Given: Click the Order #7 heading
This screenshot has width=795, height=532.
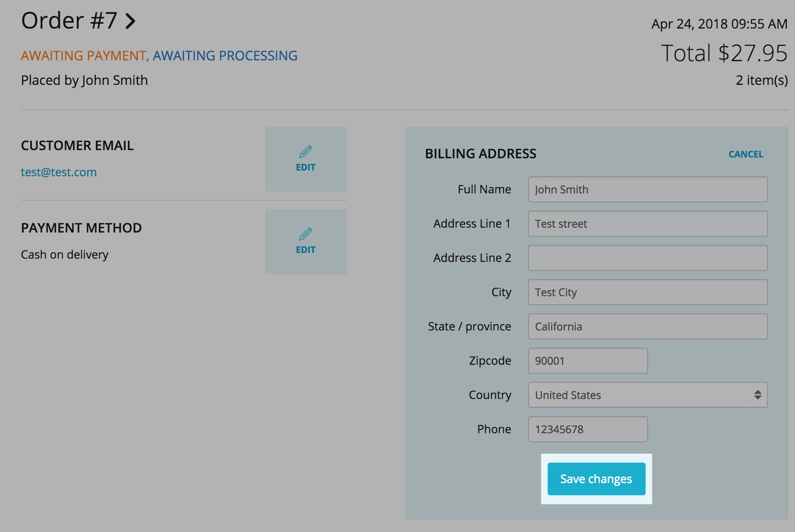Looking at the screenshot, I should pos(69,20).
